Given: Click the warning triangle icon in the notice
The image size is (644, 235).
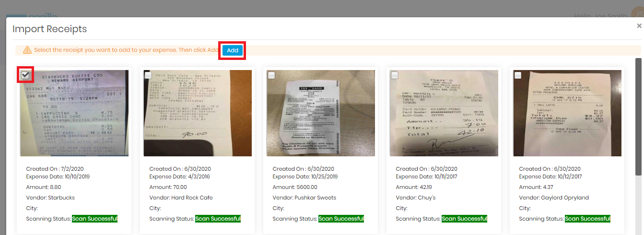Looking at the screenshot, I should click(x=27, y=50).
